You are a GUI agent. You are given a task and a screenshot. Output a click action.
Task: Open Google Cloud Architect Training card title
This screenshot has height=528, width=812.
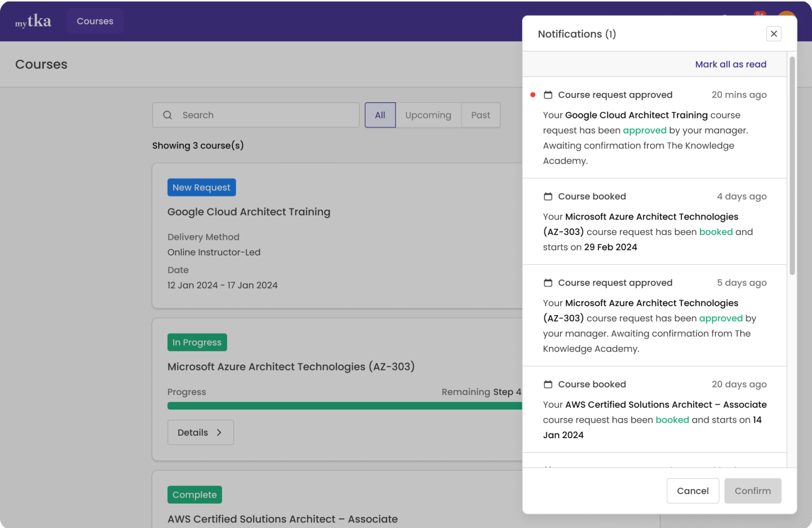pos(249,212)
